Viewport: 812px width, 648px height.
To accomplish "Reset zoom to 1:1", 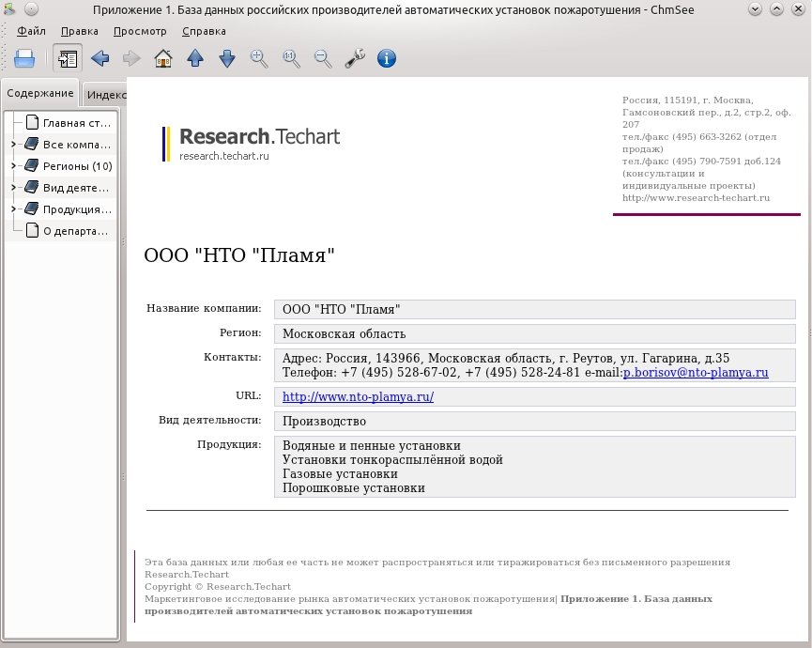I will 291,58.
